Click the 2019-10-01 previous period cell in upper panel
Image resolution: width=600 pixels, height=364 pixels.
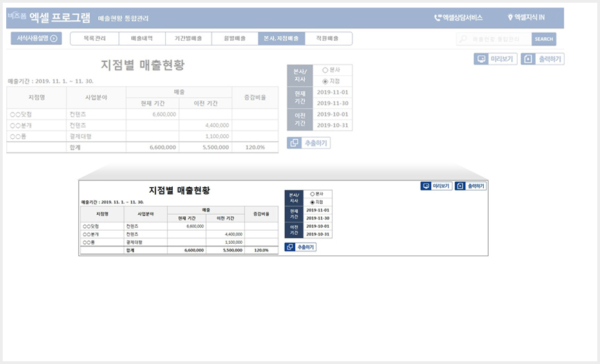coord(332,115)
